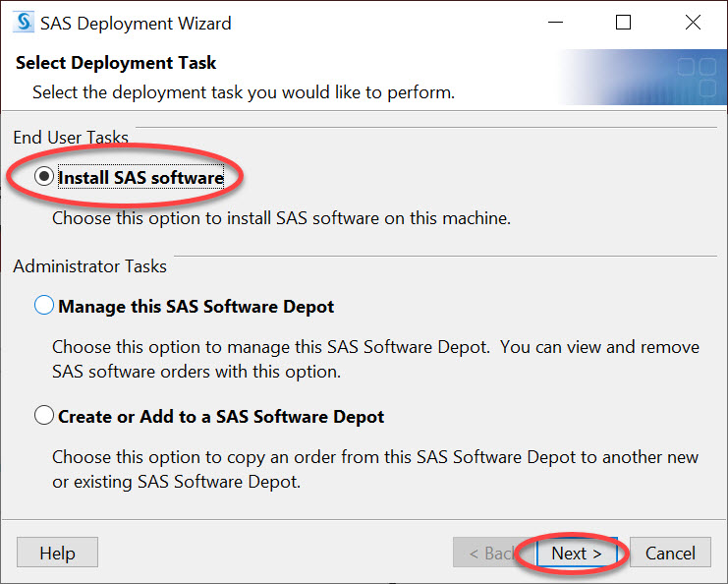This screenshot has width=728, height=584.
Task: Click the 'Manage this SAS Software Depot' label
Action: click(196, 307)
